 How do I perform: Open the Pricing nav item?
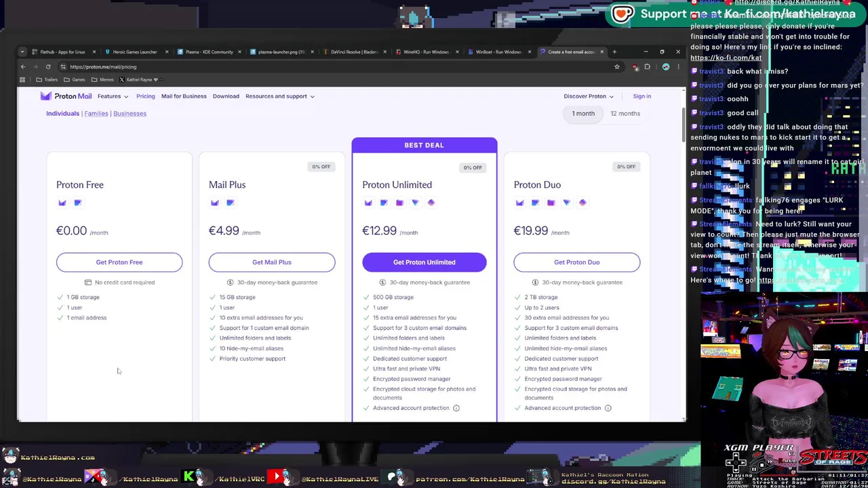tap(146, 96)
